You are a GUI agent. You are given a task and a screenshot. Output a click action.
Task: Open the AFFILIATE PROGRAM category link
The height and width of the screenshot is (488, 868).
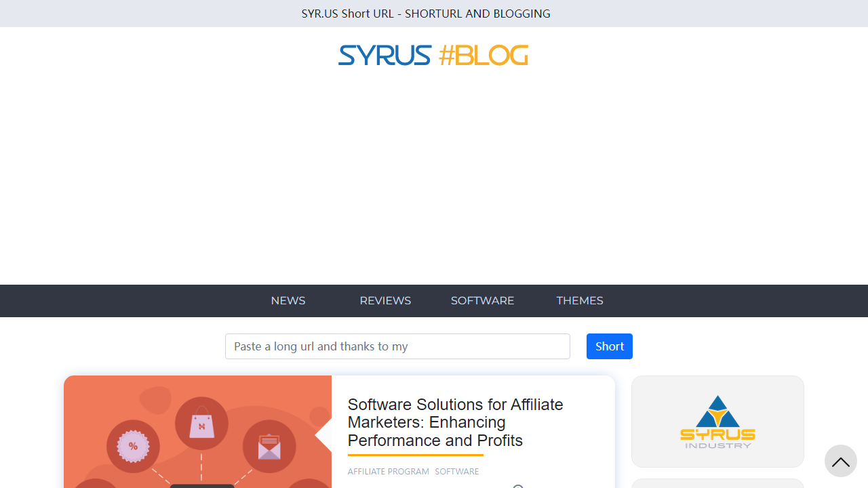388,471
